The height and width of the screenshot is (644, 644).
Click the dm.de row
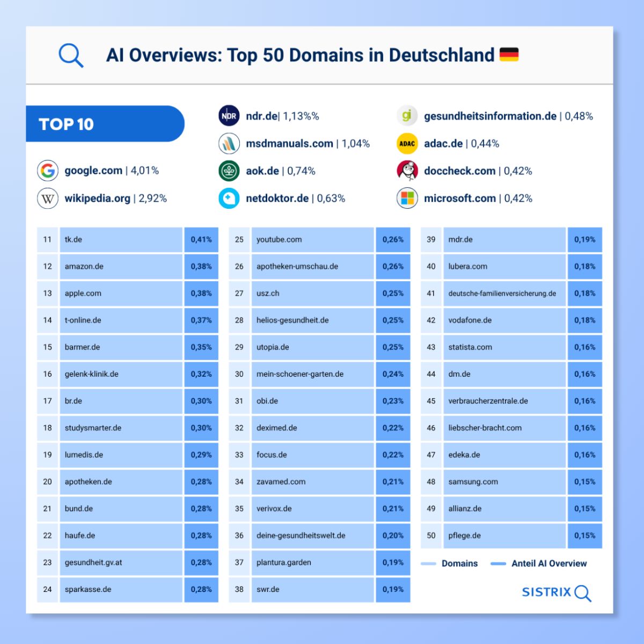point(511,374)
